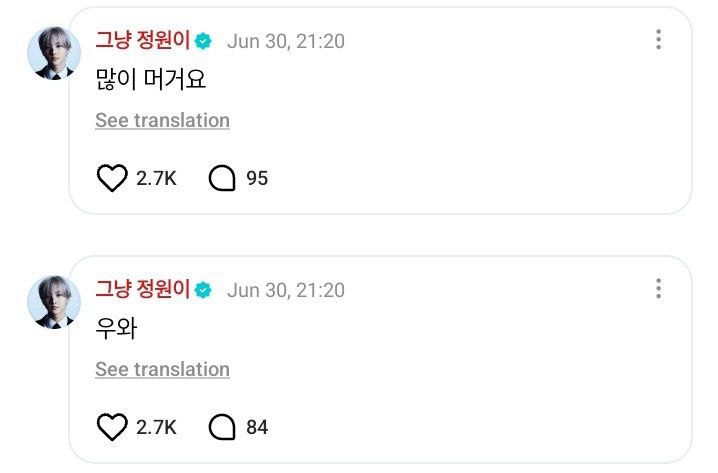
Task: Open the three-dot menu on first post
Action: point(658,39)
